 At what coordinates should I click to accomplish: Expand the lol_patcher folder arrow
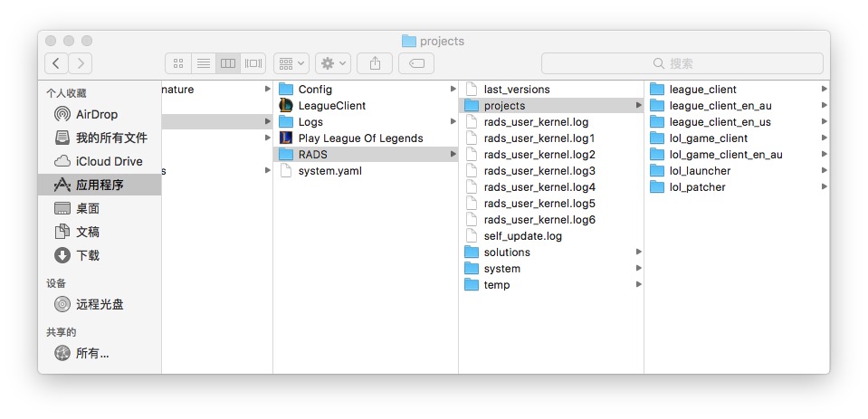(x=825, y=187)
